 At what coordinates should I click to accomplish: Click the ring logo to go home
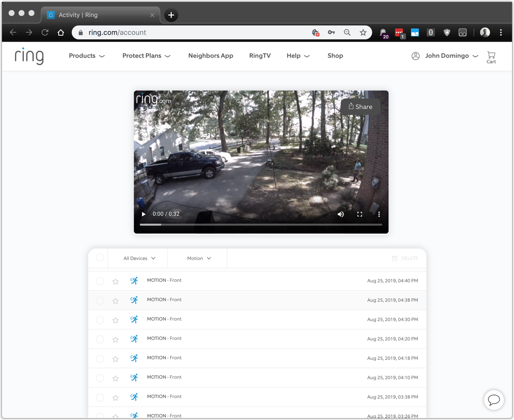click(x=29, y=56)
